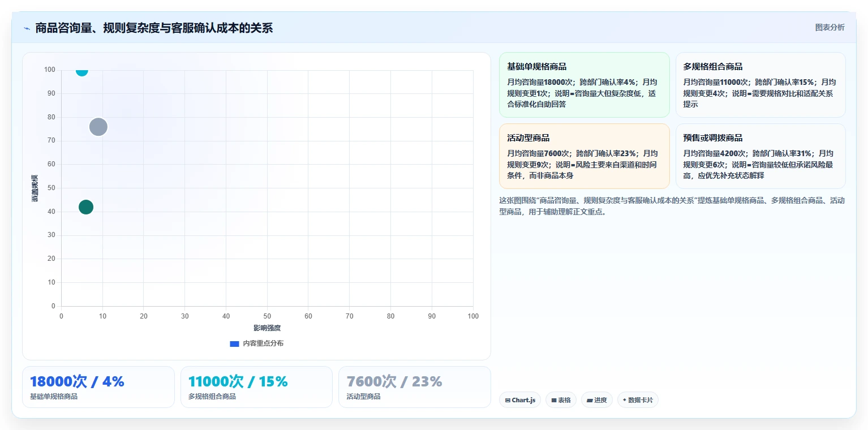This screenshot has width=868, height=430.
Task: Click the diamond icon in 数据卡片 tag
Action: pyautogui.click(x=625, y=400)
